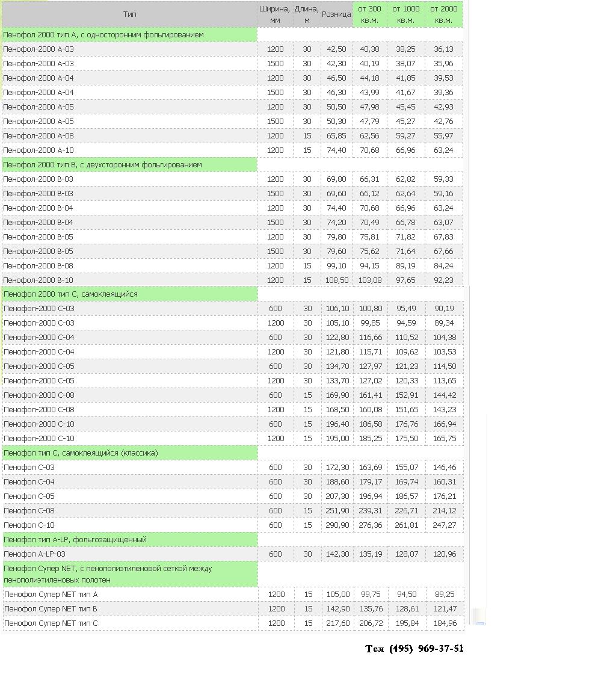Viewport: 616px width, 674px height.
Task: Click the retail price '106,10'
Action: [x=337, y=309]
